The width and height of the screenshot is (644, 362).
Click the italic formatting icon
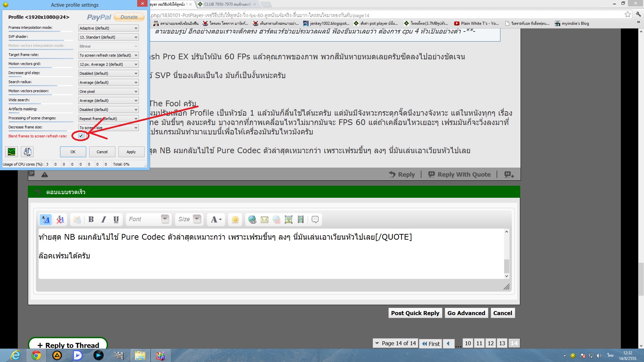pyautogui.click(x=104, y=220)
